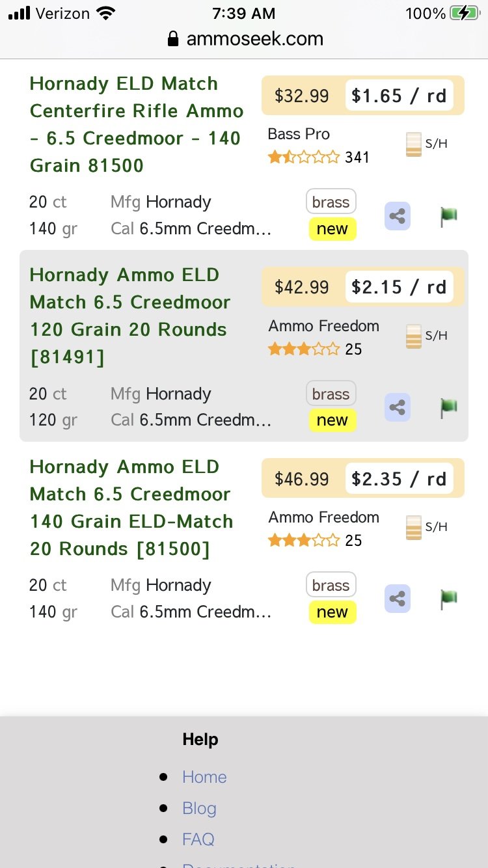Flag the 120 Grain Ammo Freedom listing

(x=448, y=408)
